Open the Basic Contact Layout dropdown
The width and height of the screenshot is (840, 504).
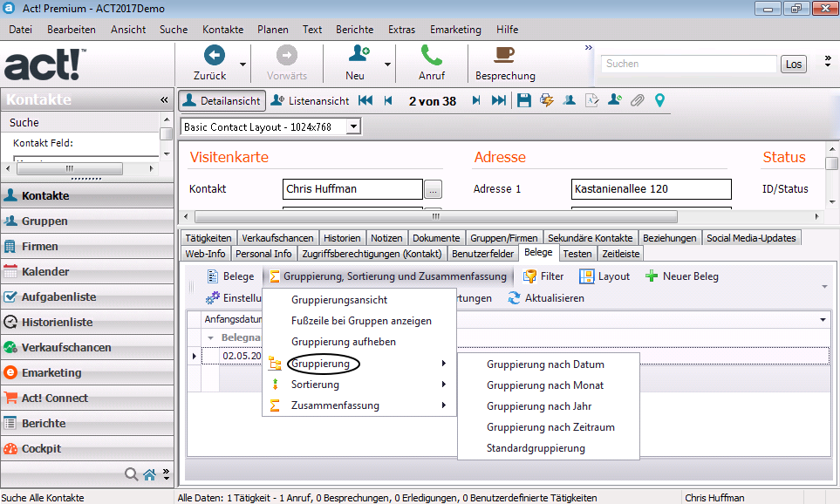[353, 127]
